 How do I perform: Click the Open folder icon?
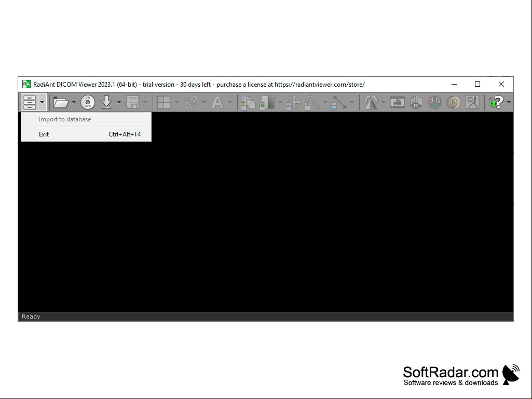[x=61, y=102]
